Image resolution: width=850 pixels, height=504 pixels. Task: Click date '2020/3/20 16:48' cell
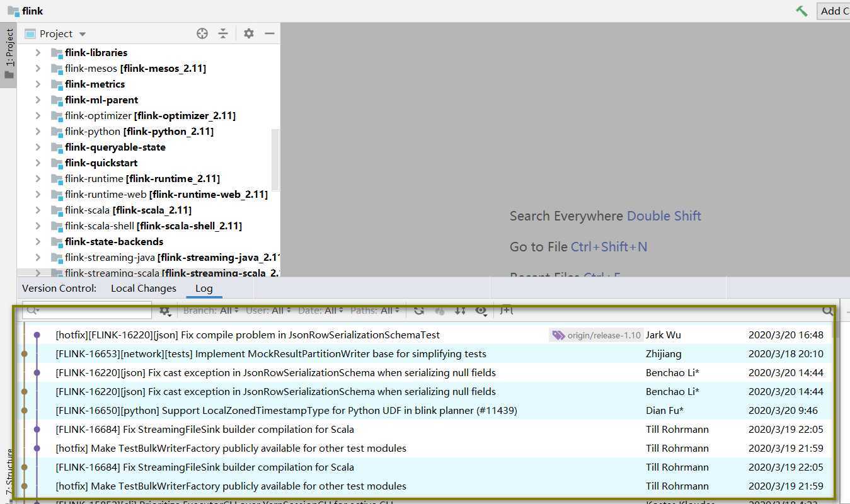click(786, 335)
